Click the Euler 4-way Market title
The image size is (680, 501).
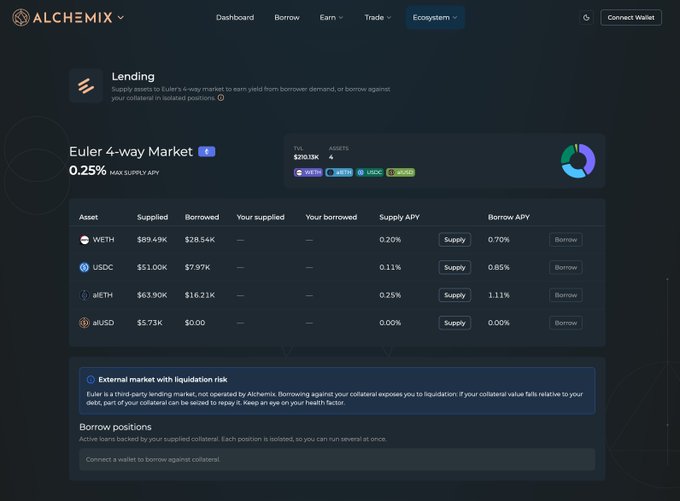point(131,151)
